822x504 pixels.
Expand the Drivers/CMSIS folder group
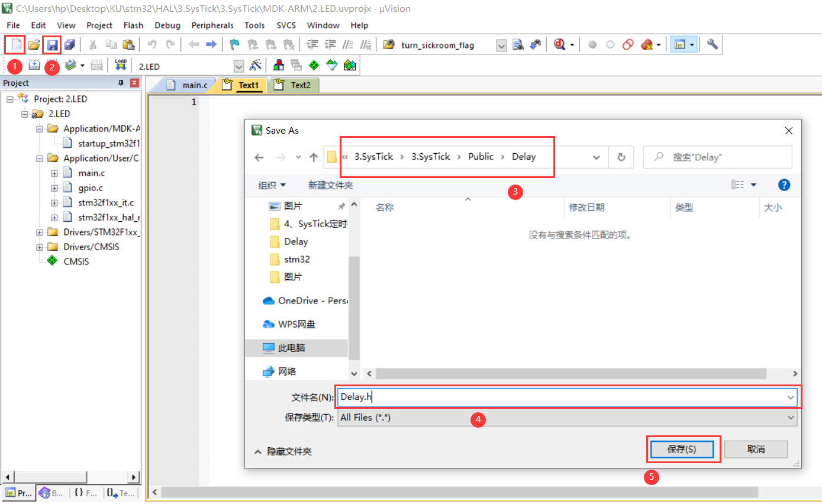click(x=40, y=247)
